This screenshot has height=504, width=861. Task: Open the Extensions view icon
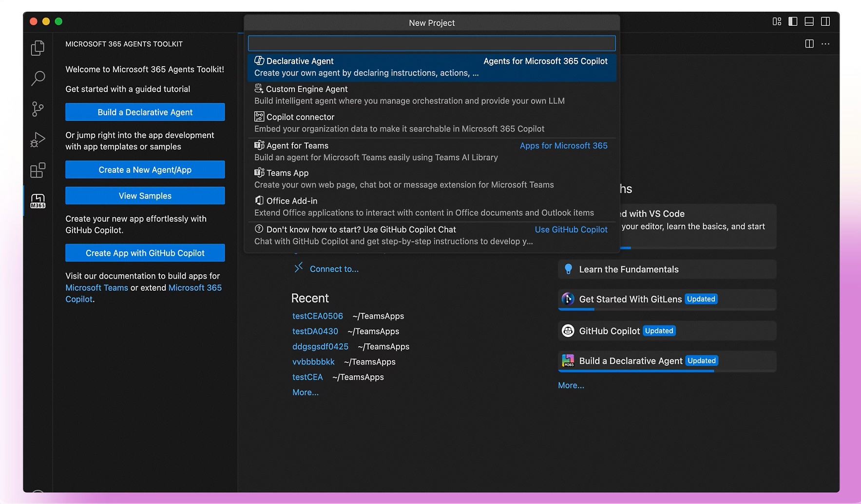(x=38, y=170)
